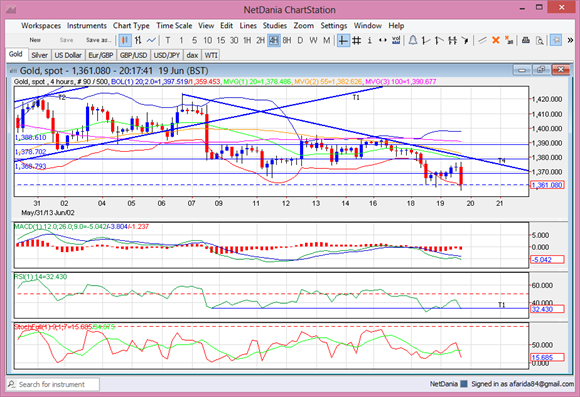Viewport: 580px width, 397px height.
Task: Open the Instruments menu
Action: pos(87,26)
